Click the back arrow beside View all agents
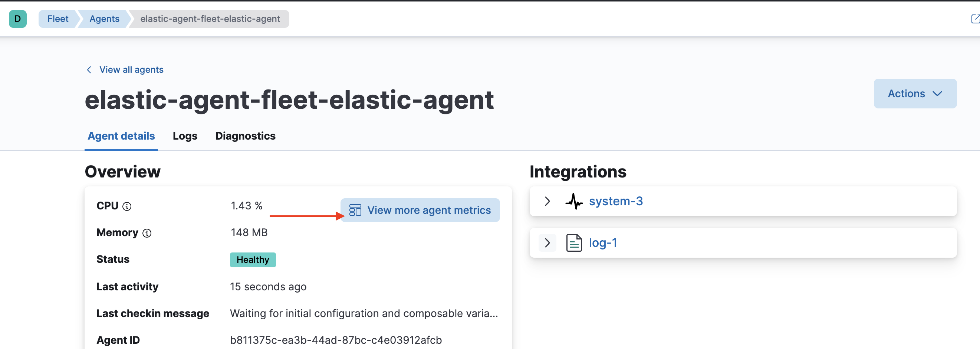Viewport: 980px width, 349px height. (x=89, y=70)
